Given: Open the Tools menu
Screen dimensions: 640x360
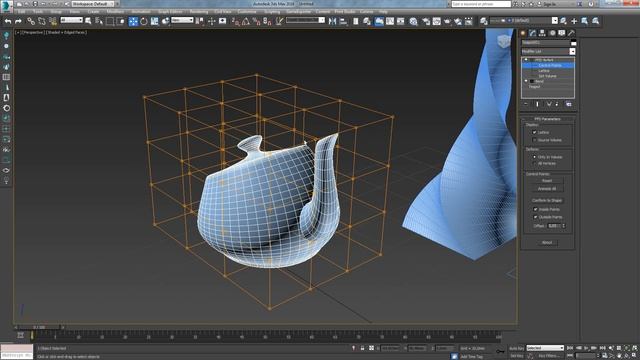Looking at the screenshot, I should coord(38,12).
